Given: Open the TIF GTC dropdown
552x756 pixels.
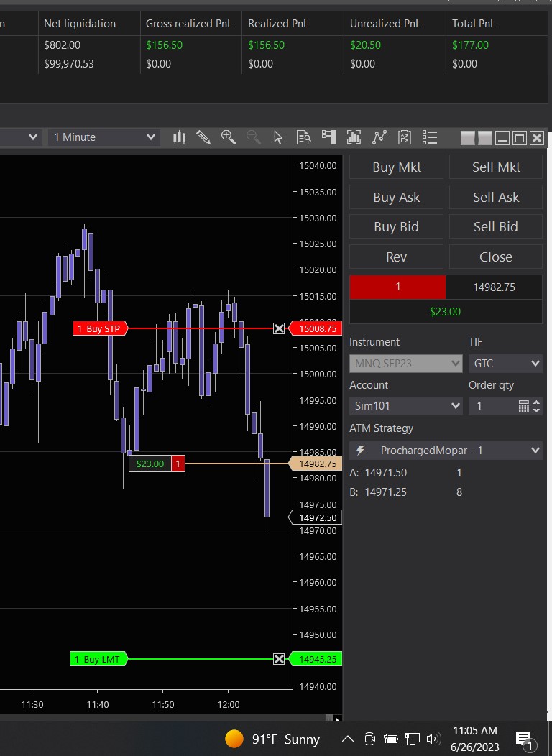Looking at the screenshot, I should click(x=505, y=364).
